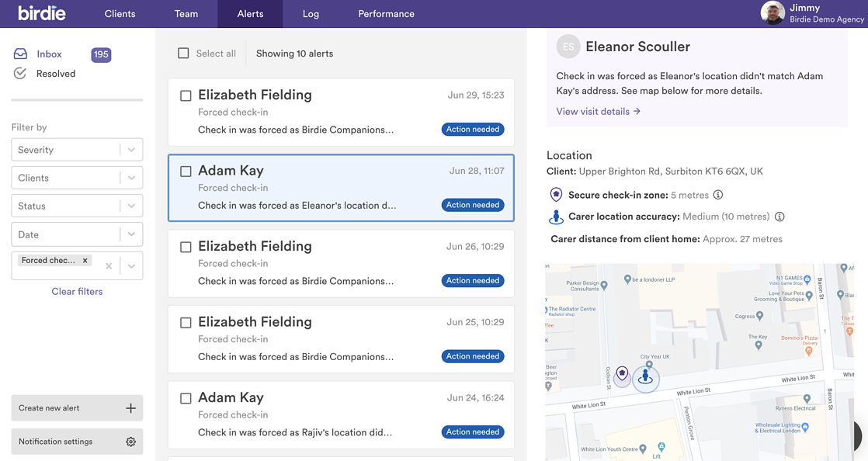Viewport: 868px width, 461px height.
Task: Click the Eleanor Scouller ES avatar
Action: tap(568, 47)
